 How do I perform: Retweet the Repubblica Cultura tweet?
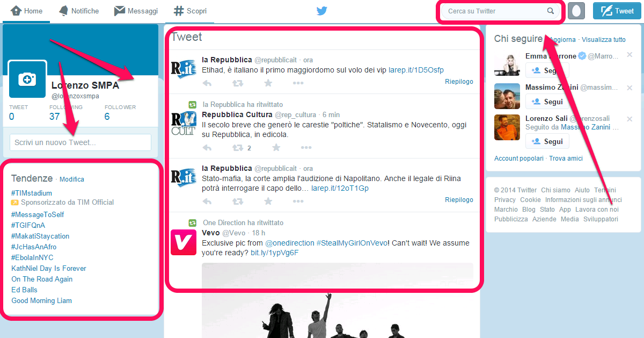(237, 148)
